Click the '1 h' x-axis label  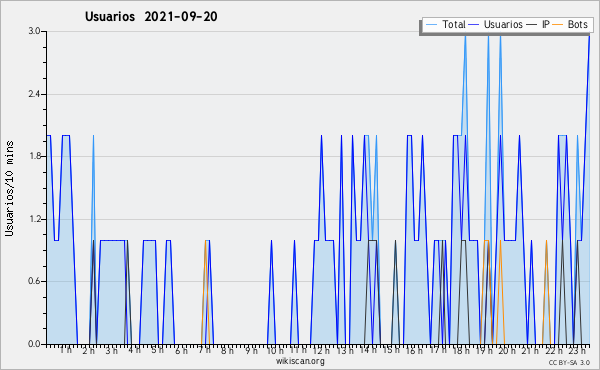65,350
